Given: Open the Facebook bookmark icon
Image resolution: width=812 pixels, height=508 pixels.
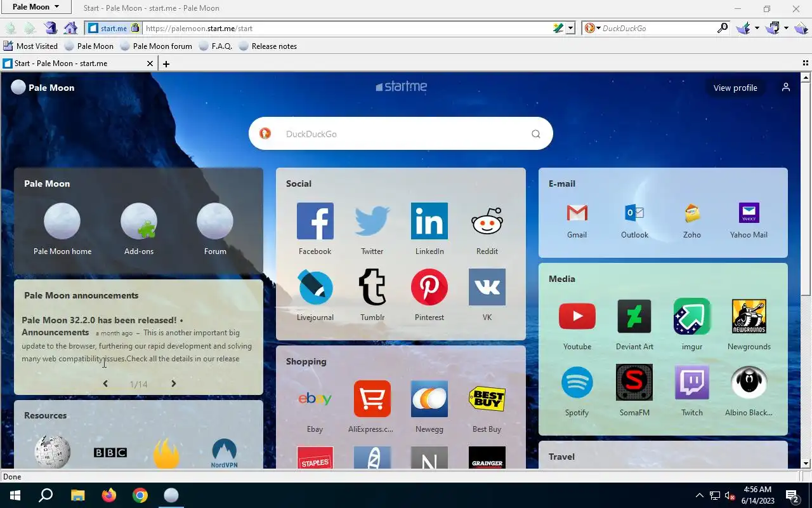Looking at the screenshot, I should (x=315, y=221).
